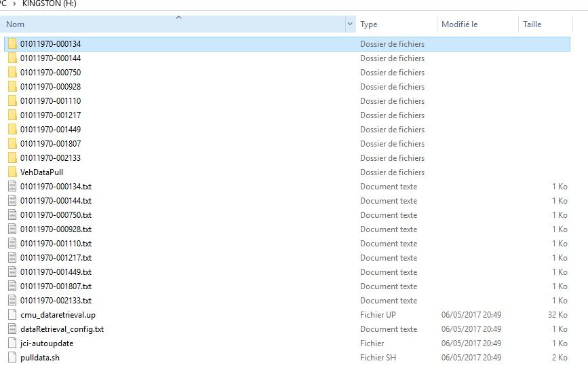
Task: Click the 2 Ko size value
Action: (x=560, y=358)
